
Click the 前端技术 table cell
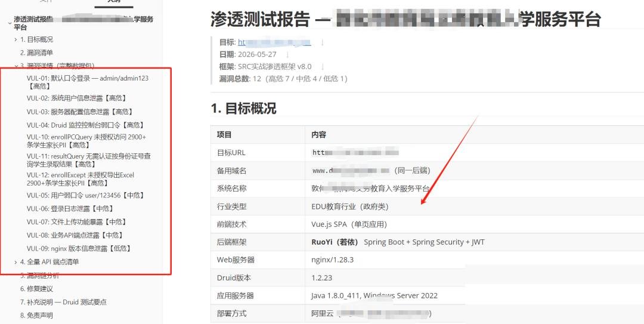point(258,224)
